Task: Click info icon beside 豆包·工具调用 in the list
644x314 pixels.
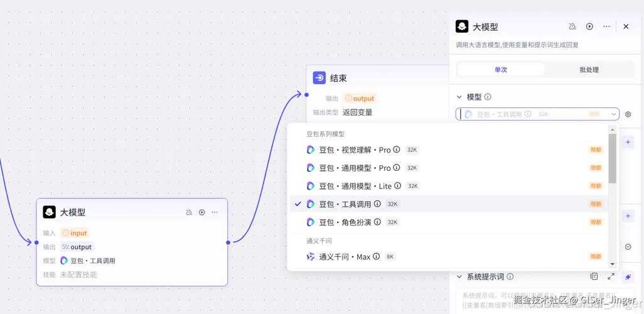Action: click(x=377, y=204)
